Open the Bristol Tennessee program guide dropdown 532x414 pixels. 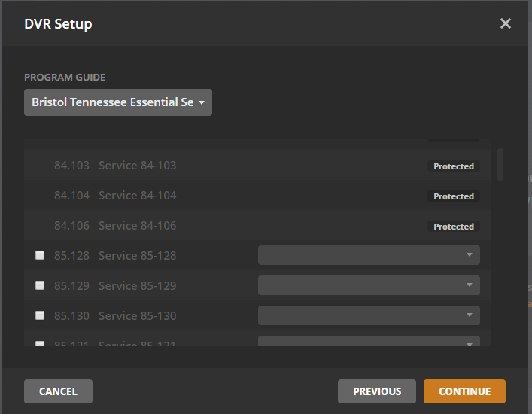pyautogui.click(x=117, y=102)
